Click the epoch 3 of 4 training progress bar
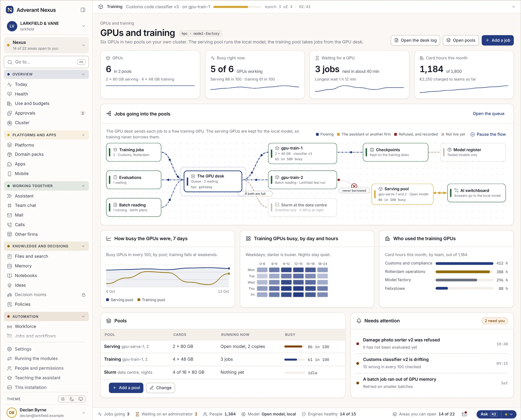The height and width of the screenshot is (420, 521). tap(237, 7)
